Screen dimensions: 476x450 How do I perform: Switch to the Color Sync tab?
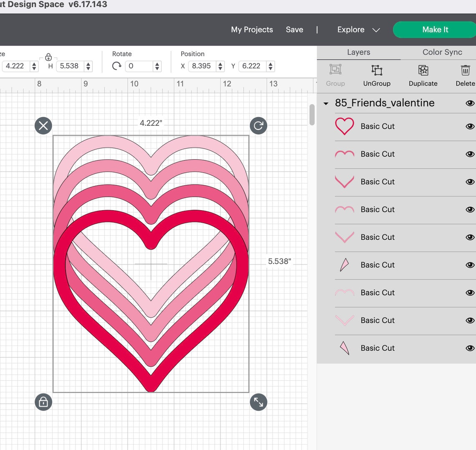coord(442,52)
